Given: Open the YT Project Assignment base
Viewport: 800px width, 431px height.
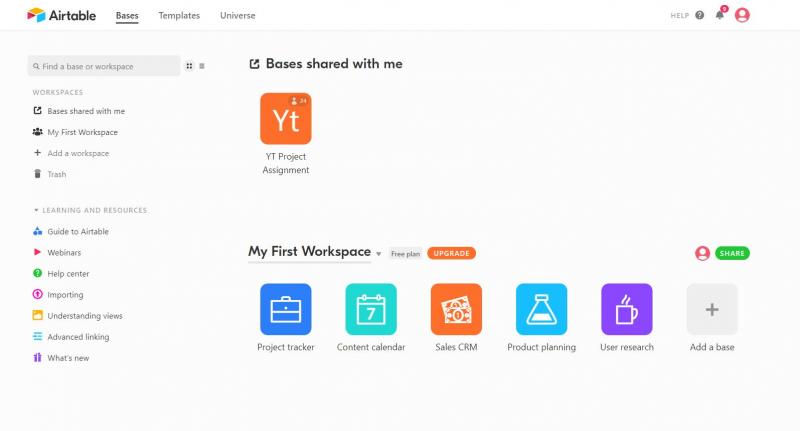Looking at the screenshot, I should (285, 119).
